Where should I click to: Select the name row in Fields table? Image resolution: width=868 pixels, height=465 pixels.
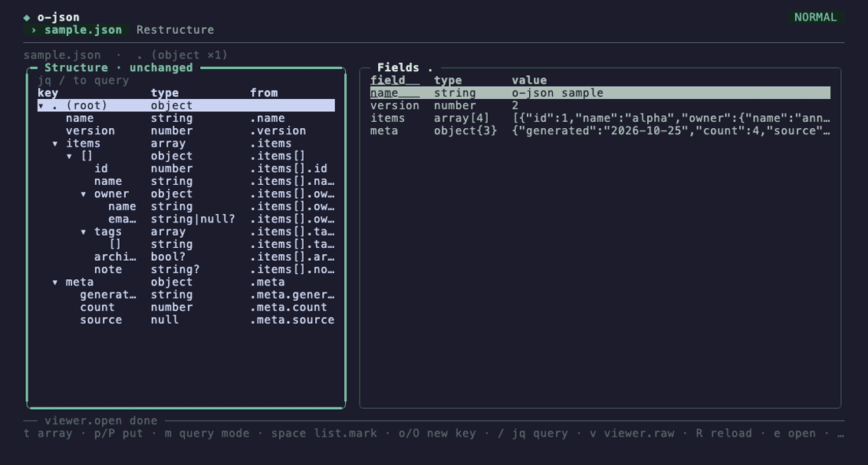(600, 93)
